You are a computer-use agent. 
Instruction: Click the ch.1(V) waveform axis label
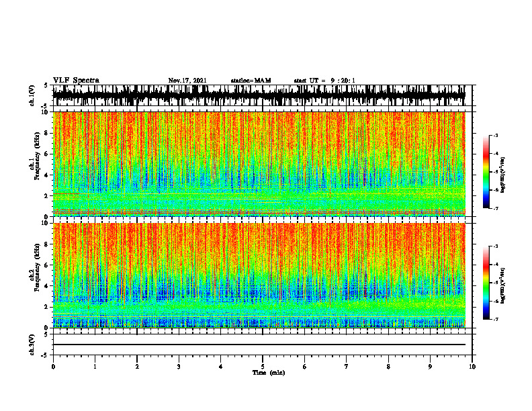32,95
